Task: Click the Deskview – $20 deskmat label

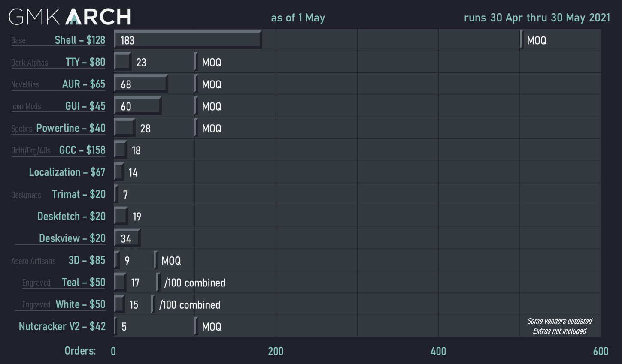Action: point(72,238)
